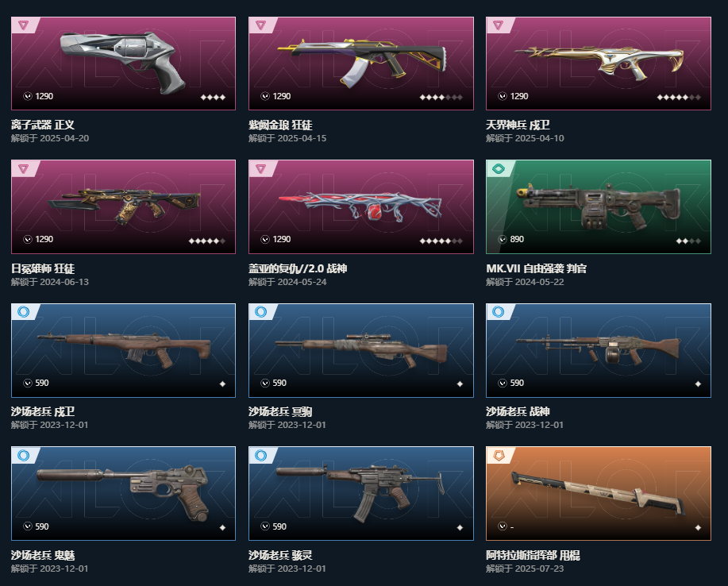Select the 沙场老兵 骇灵 SMG skin image

tap(360, 493)
